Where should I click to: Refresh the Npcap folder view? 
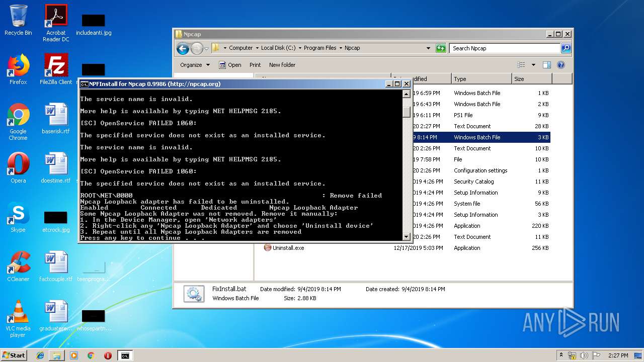coord(441,48)
